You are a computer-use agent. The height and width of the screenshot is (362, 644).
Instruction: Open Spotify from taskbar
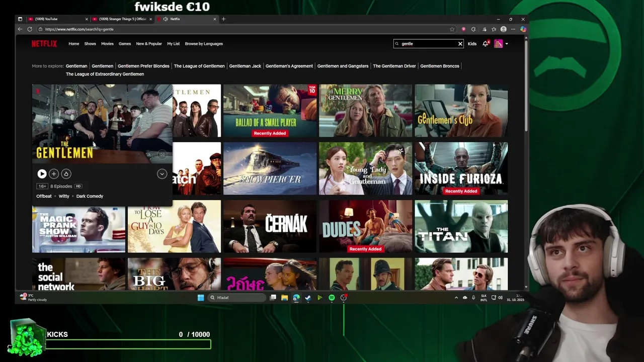[332, 298]
